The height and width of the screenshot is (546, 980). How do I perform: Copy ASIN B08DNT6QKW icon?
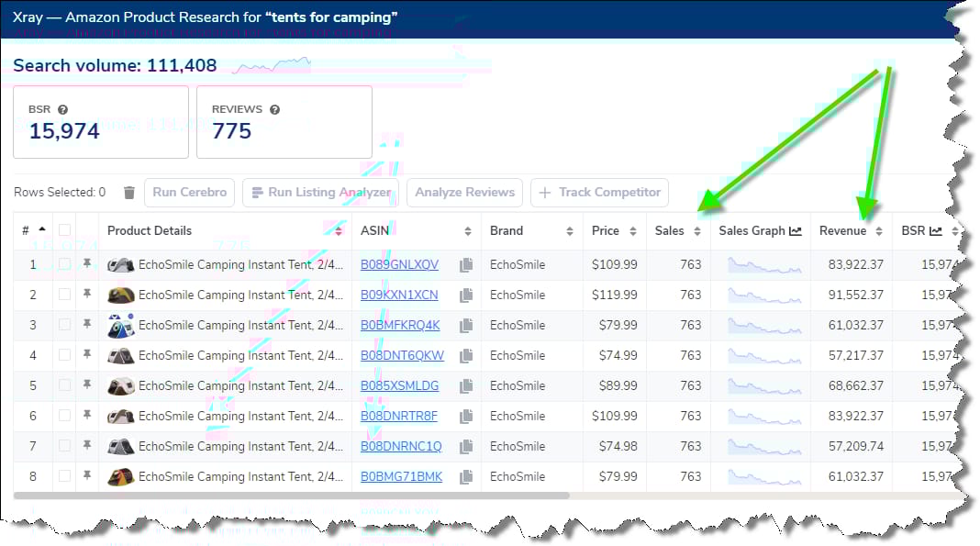click(x=465, y=355)
